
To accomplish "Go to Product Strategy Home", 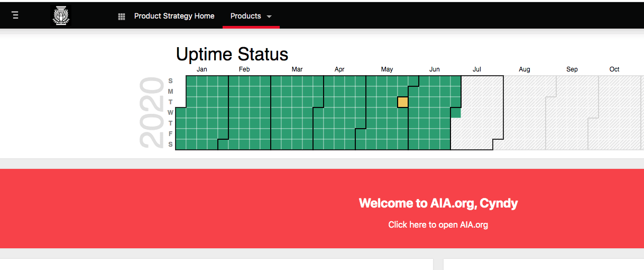I will tap(174, 16).
